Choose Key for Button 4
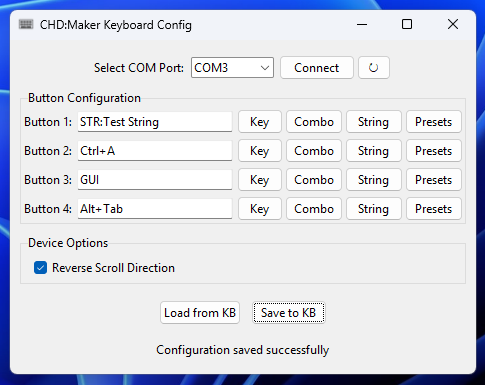Screen dimensions: 485x385 point(260,209)
